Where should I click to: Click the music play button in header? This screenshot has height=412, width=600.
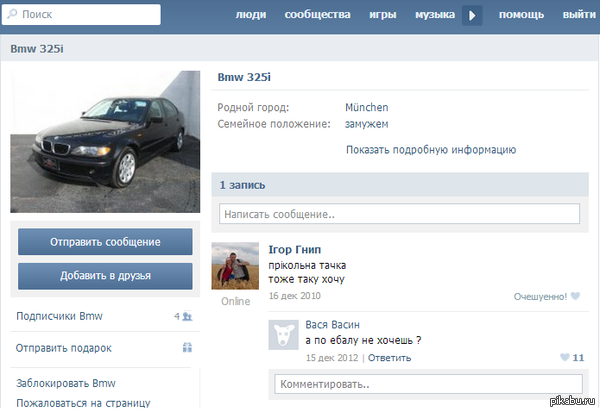pos(472,15)
